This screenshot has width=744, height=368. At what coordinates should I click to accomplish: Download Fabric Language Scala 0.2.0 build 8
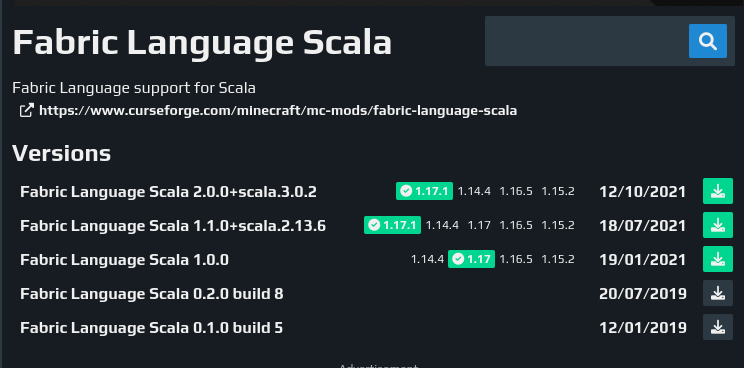[x=717, y=293]
